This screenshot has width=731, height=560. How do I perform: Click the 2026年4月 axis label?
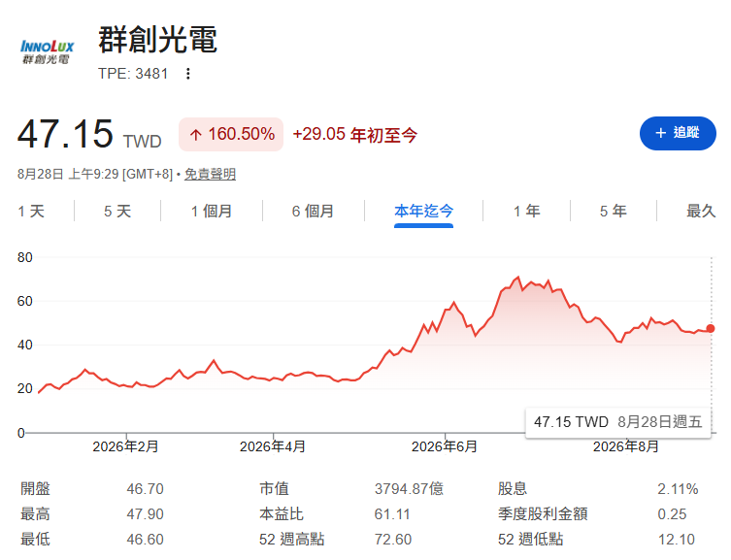[x=273, y=446]
